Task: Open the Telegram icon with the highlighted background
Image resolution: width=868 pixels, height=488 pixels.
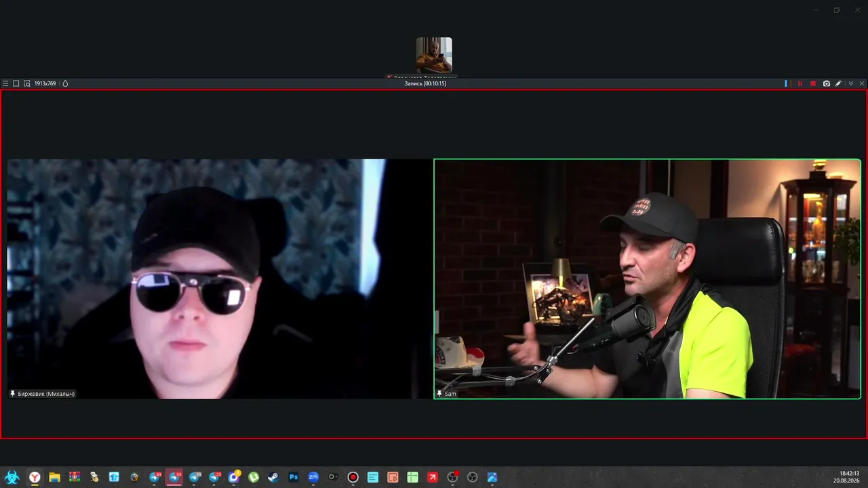Action: point(174,477)
